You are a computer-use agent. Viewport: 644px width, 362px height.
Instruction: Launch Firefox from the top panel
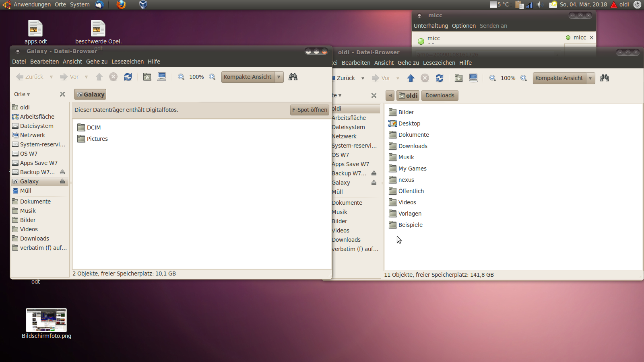click(x=121, y=4)
